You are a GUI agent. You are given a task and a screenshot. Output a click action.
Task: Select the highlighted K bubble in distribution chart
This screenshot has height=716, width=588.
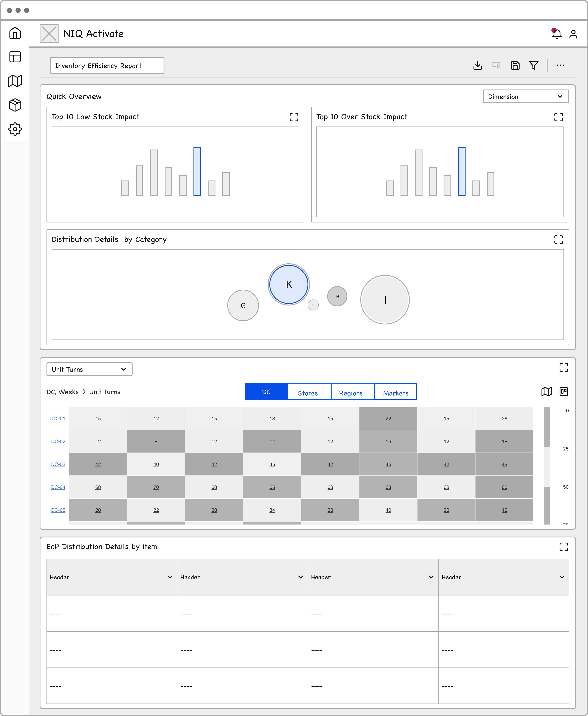click(289, 284)
